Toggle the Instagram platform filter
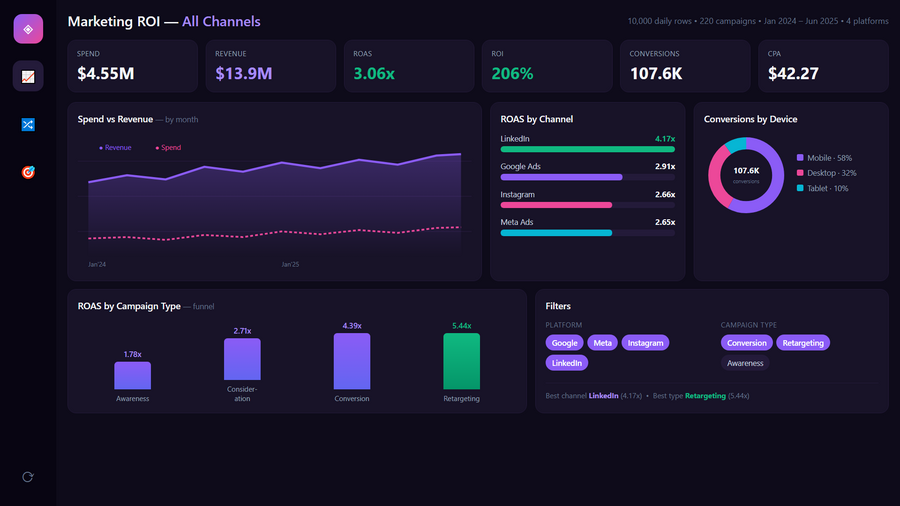Screen dimensions: 900x506 [x=645, y=342]
